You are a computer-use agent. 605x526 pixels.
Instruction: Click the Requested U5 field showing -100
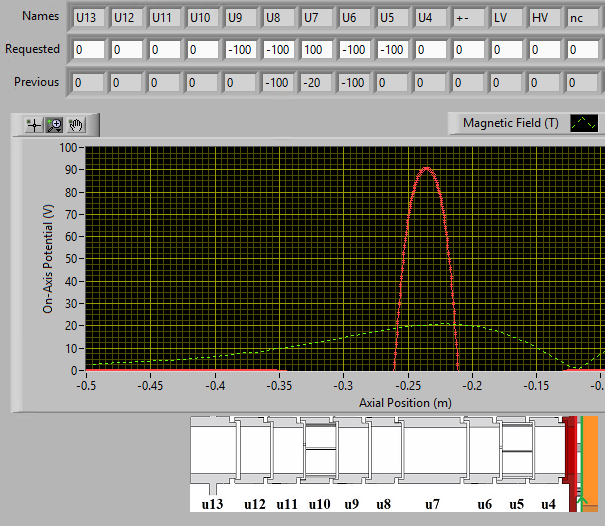tap(392, 49)
